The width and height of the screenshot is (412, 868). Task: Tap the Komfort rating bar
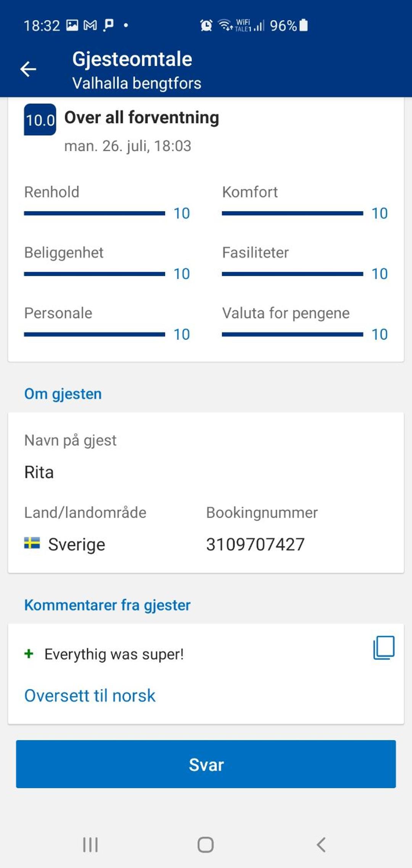(293, 213)
